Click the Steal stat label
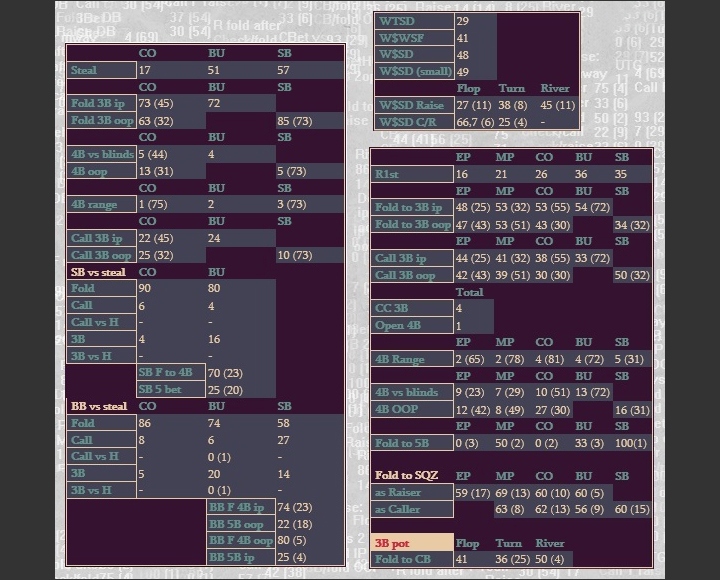 [x=101, y=71]
